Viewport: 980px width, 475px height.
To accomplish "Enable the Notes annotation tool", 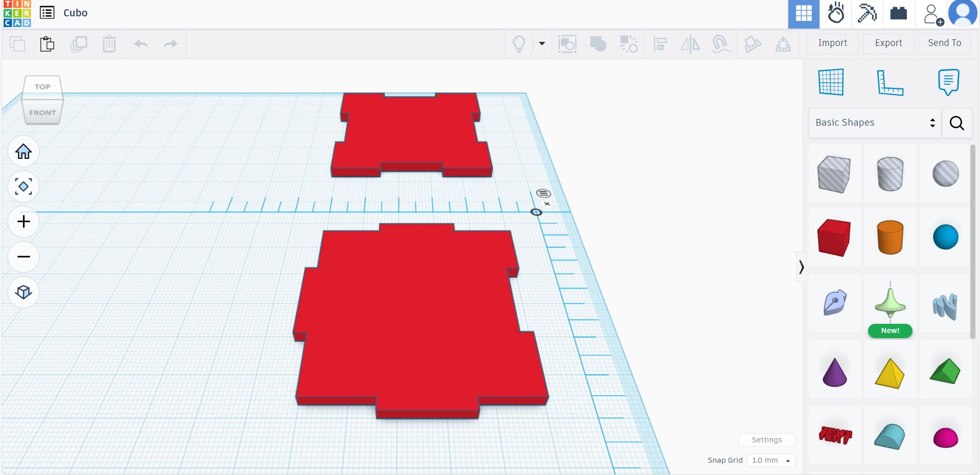I will click(x=948, y=82).
